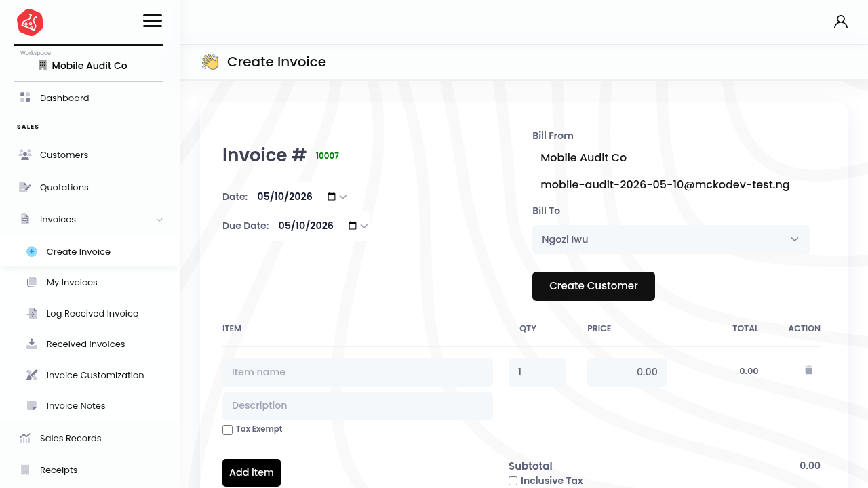The width and height of the screenshot is (868, 488).
Task: Open the user profile icon
Action: click(x=841, y=22)
